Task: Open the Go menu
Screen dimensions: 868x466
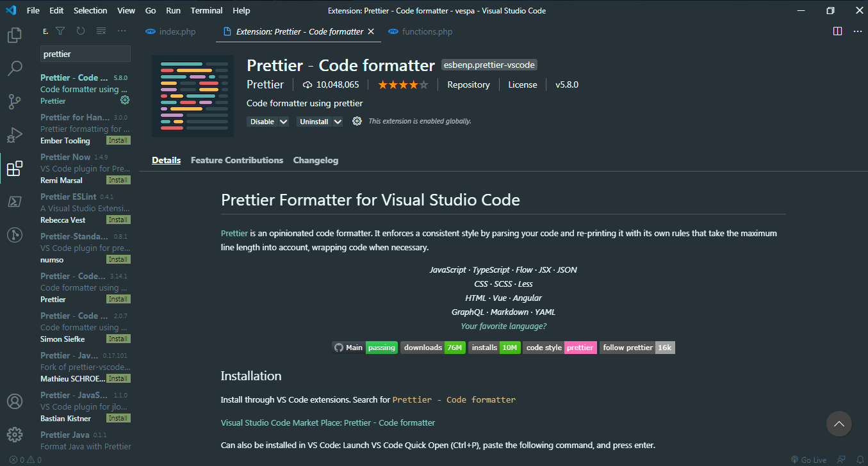Action: [151, 10]
